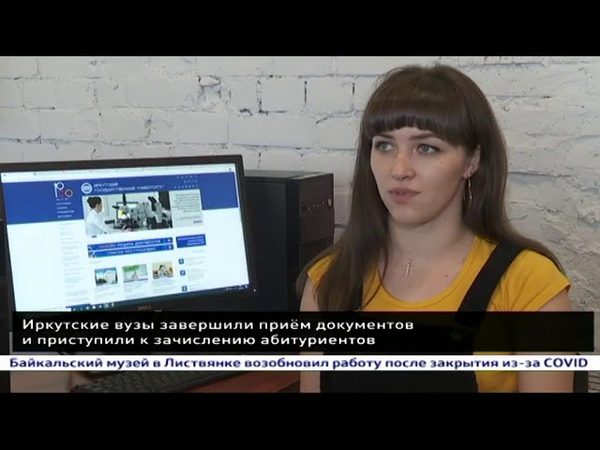The height and width of the screenshot is (450, 600).
Task: Click the blue button right of the banners
Action: click(x=190, y=241)
